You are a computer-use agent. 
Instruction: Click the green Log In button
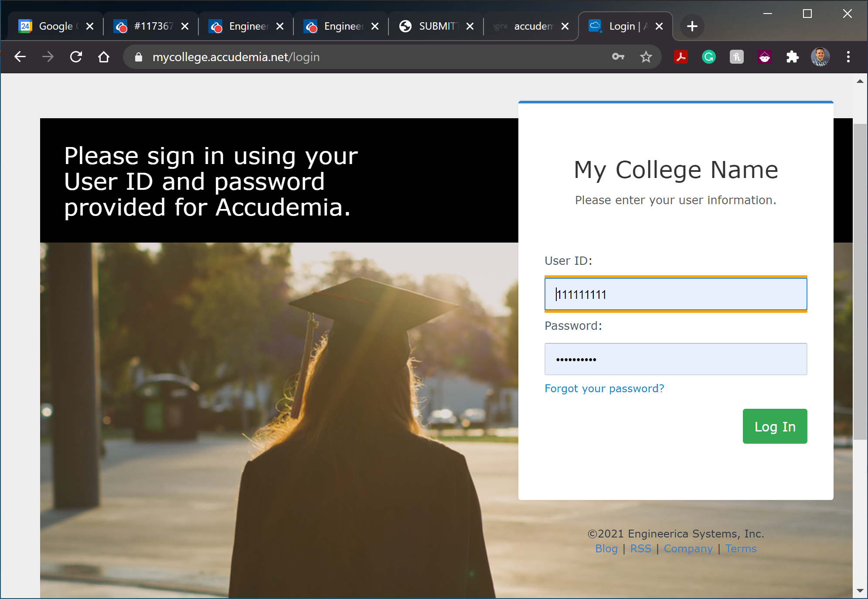pos(775,426)
